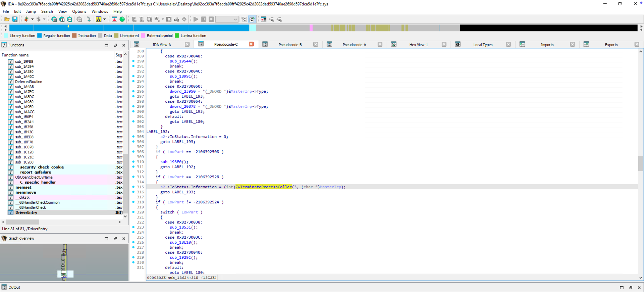Toggle the breakpoint dot at line 310
This screenshot has width=644, height=292.
[133, 162]
